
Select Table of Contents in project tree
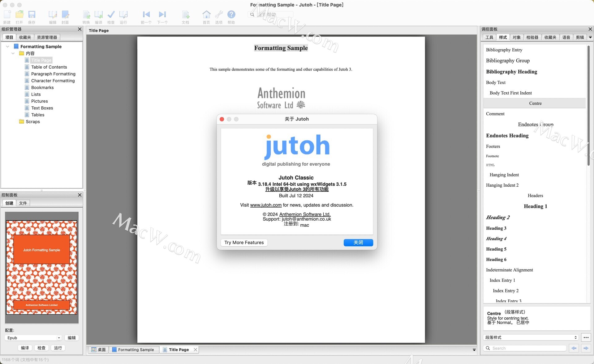pyautogui.click(x=49, y=67)
